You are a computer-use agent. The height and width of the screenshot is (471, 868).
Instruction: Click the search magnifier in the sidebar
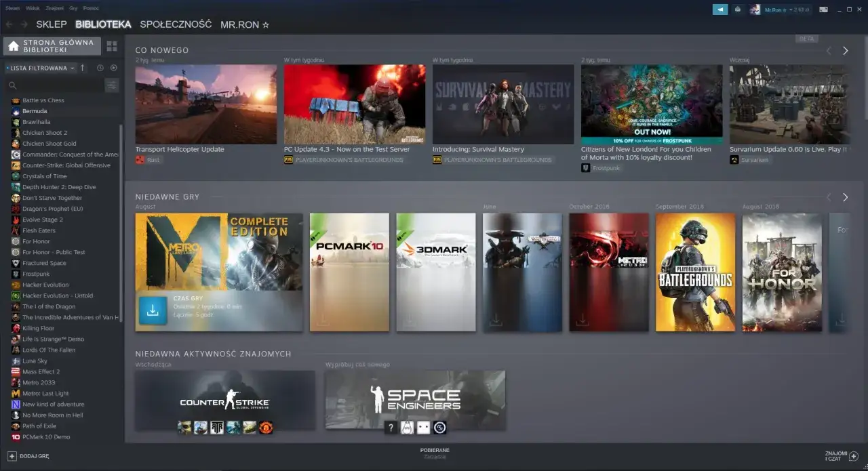click(12, 85)
